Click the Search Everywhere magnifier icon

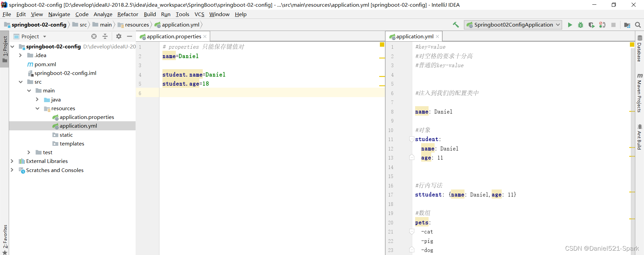(638, 25)
